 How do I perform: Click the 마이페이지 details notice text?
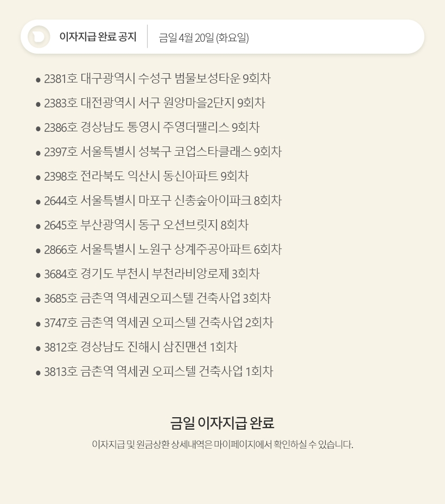223,445
